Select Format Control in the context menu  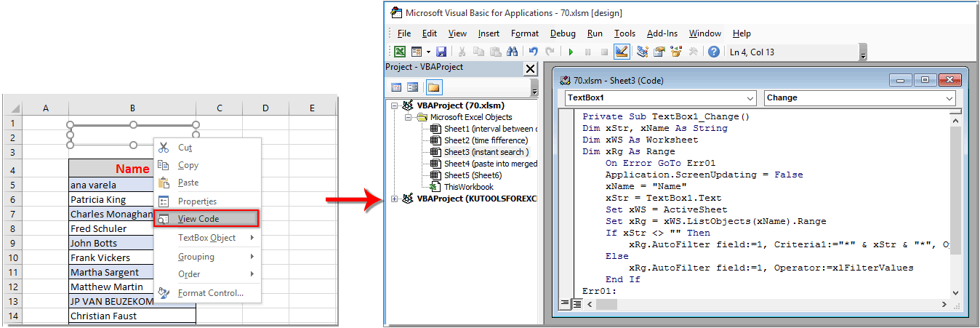pos(210,293)
